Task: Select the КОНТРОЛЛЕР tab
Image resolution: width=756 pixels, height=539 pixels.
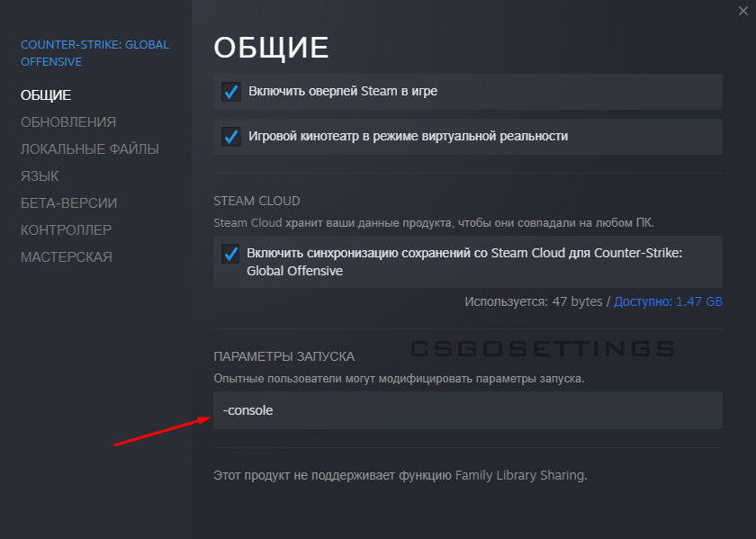Action: tap(66, 229)
